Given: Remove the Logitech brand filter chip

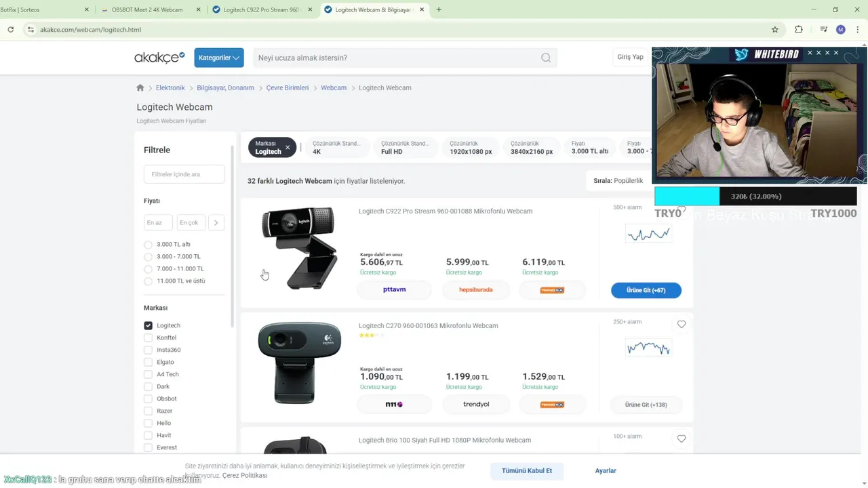Looking at the screenshot, I should pyautogui.click(x=288, y=147).
